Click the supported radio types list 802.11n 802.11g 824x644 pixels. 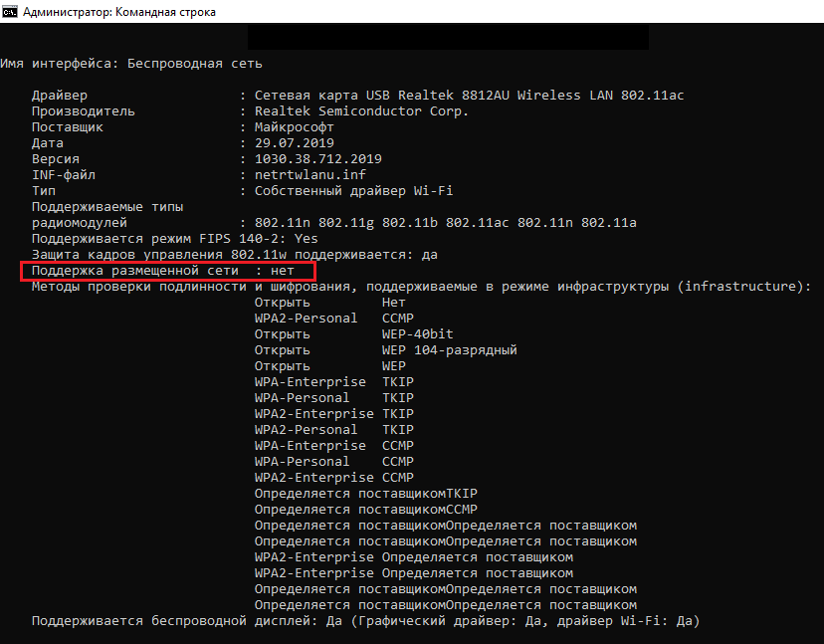click(445, 223)
